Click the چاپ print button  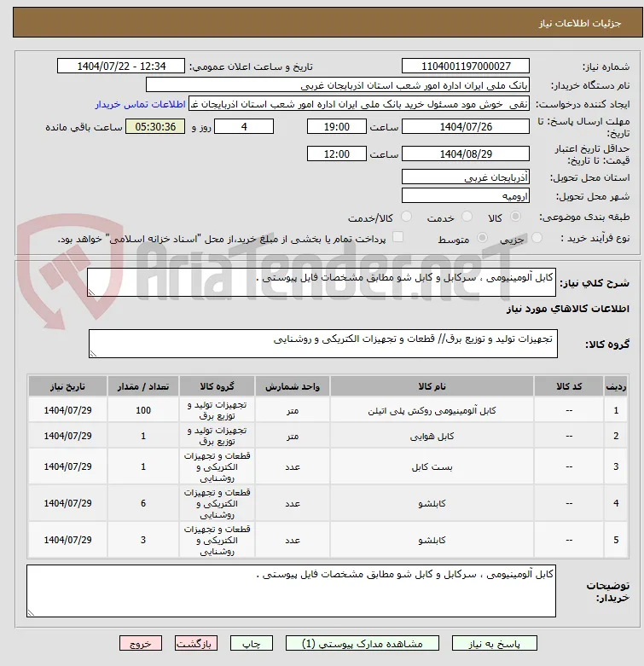(x=252, y=644)
